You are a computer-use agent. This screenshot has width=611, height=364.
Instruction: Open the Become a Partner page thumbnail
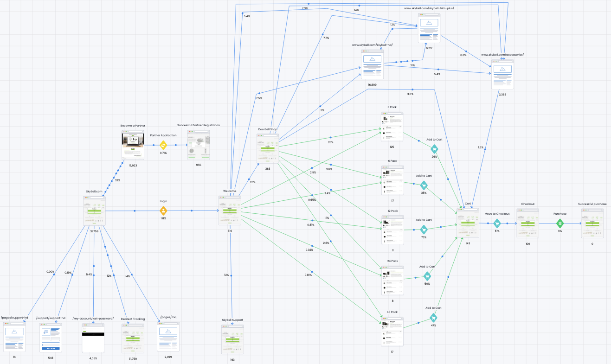click(133, 145)
